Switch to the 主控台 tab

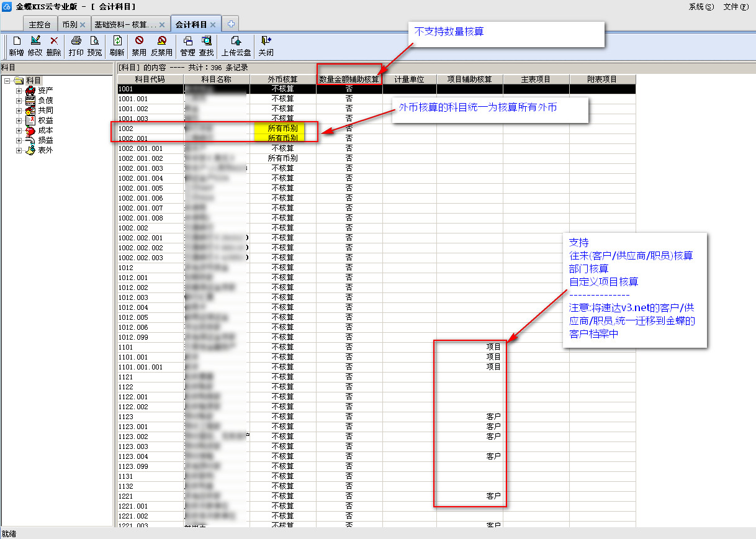point(40,24)
